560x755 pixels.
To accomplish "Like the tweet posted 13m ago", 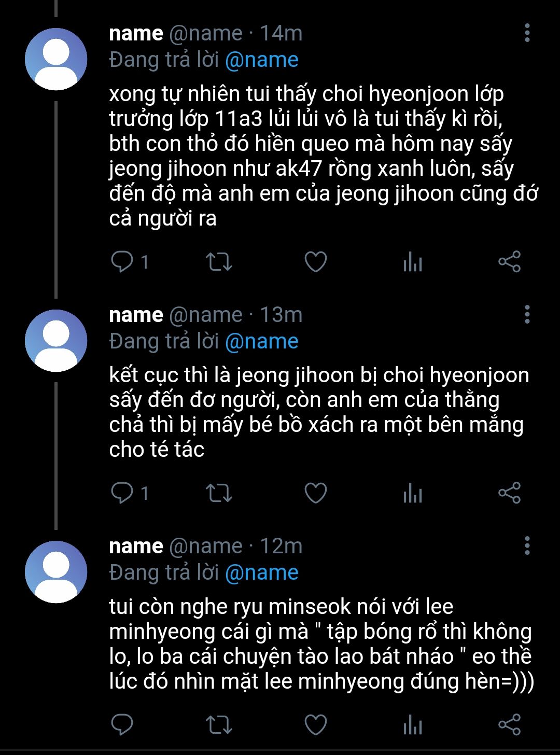I will [315, 493].
